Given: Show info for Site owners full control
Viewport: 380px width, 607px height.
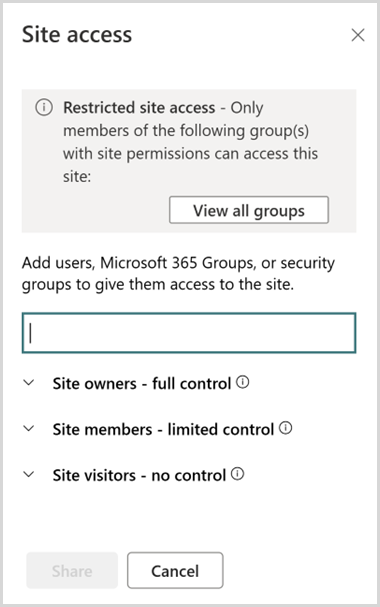Looking at the screenshot, I should click(x=243, y=382).
